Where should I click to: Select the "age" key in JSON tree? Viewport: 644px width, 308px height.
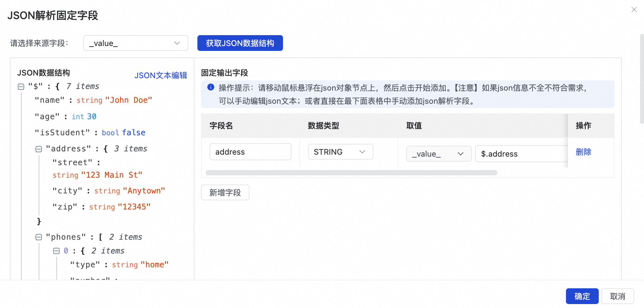[x=47, y=117]
